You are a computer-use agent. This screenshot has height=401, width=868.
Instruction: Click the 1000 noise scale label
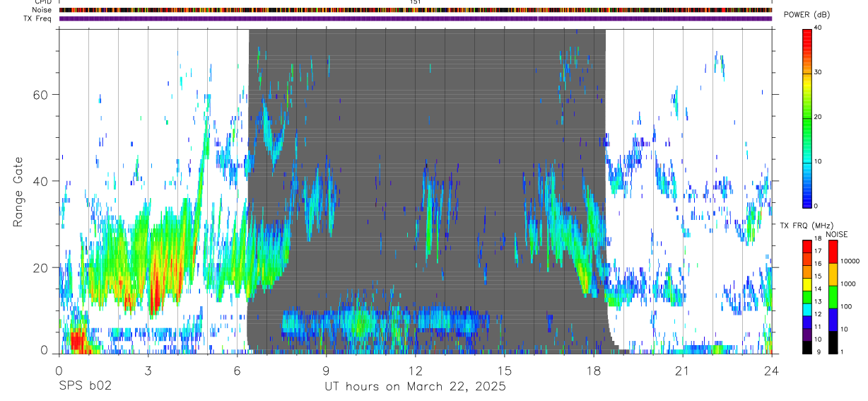pos(849,284)
